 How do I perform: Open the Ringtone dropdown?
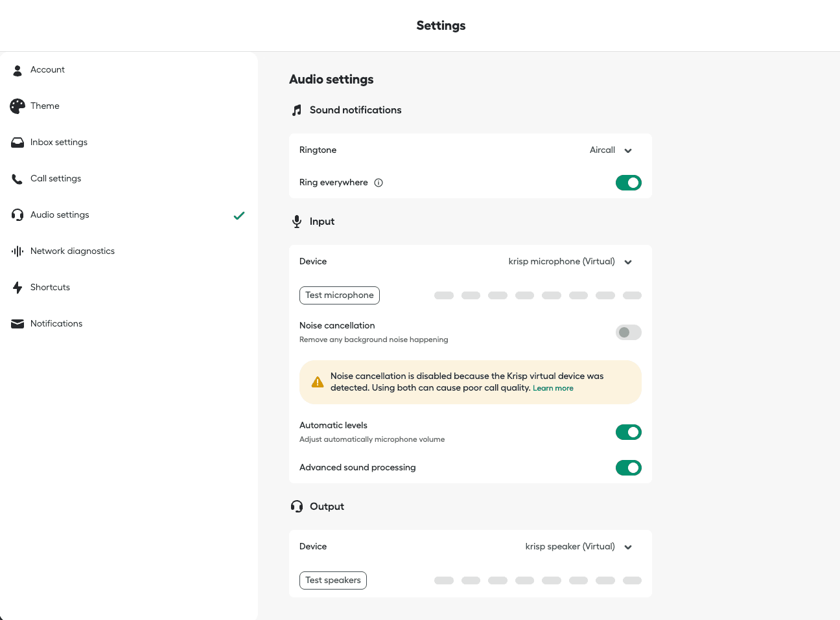tap(610, 150)
